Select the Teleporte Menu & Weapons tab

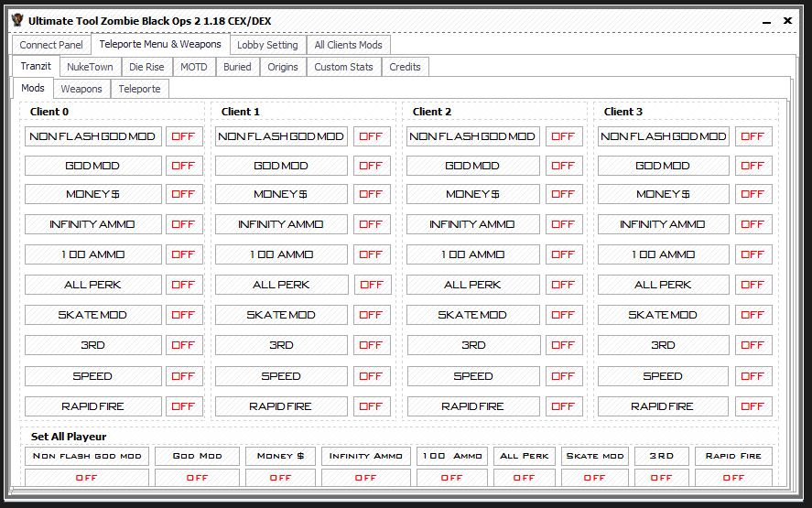point(160,44)
